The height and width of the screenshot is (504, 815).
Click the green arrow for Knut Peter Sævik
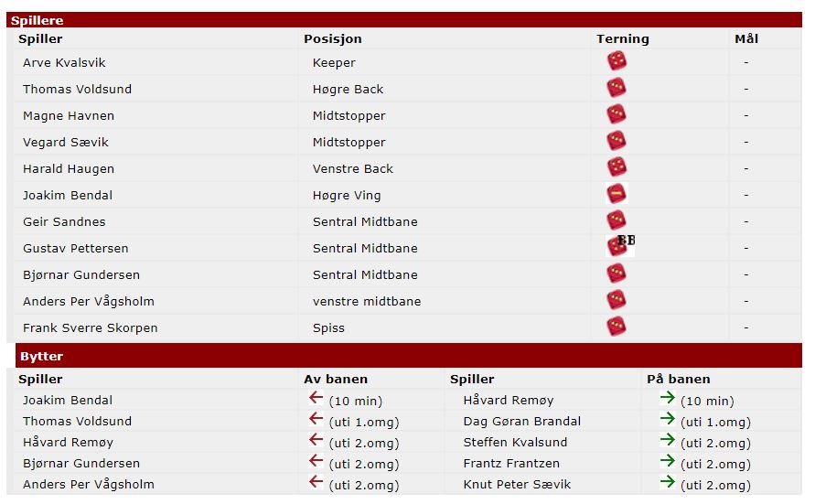(667, 483)
